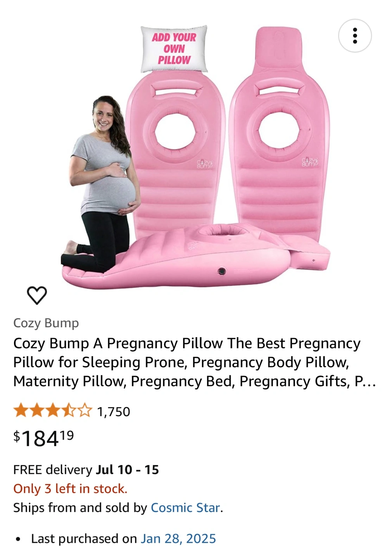Open the Cosmic Star seller link
The image size is (392, 559).
click(185, 507)
